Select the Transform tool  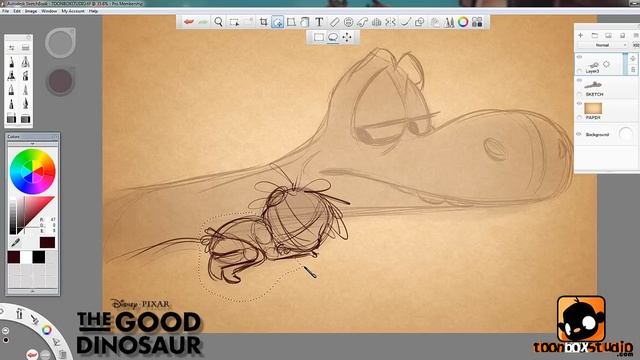[x=291, y=22]
